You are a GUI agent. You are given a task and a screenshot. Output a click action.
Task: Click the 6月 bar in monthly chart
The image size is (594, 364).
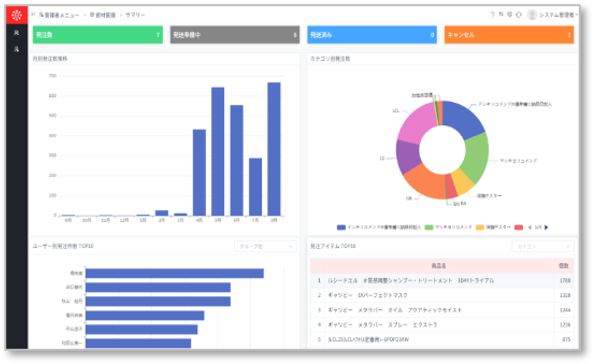pyautogui.click(x=236, y=160)
